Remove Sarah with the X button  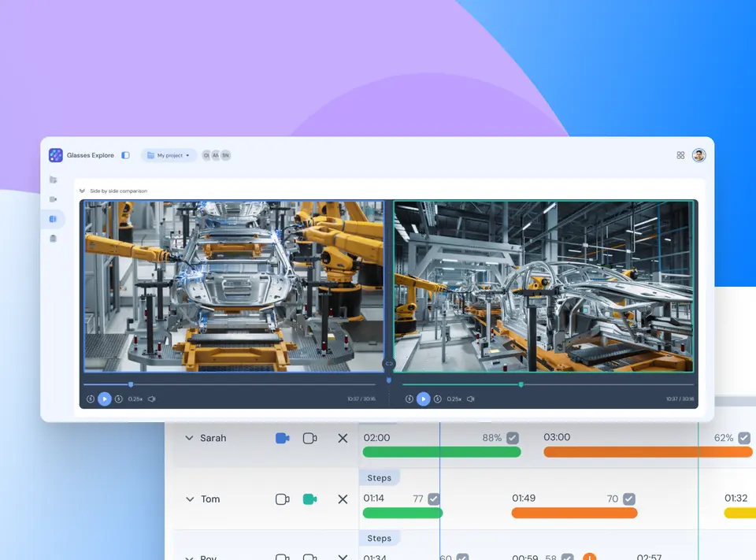click(x=343, y=438)
